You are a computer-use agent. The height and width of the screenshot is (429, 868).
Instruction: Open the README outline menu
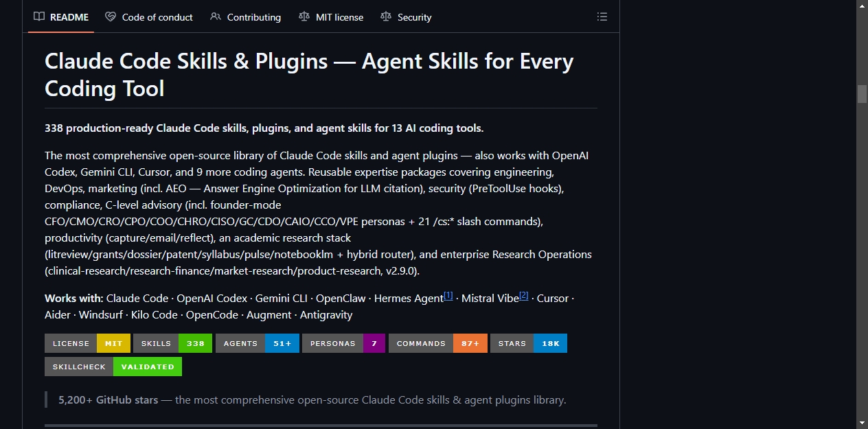[602, 16]
